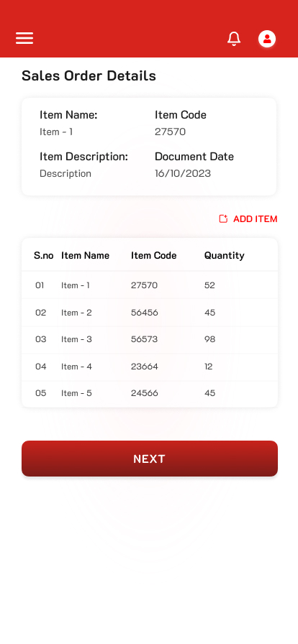Select row 01 Item - 1
The height and width of the screenshot is (644, 298).
(x=150, y=285)
